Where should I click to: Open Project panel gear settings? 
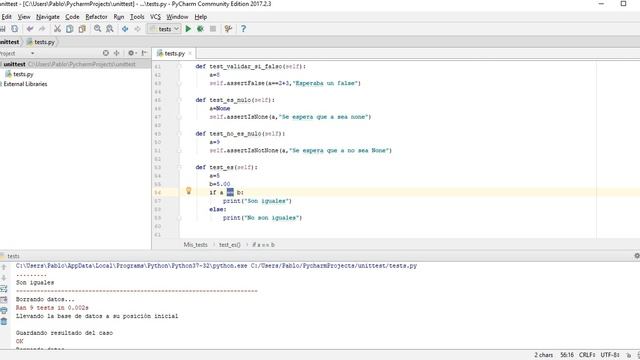click(131, 53)
